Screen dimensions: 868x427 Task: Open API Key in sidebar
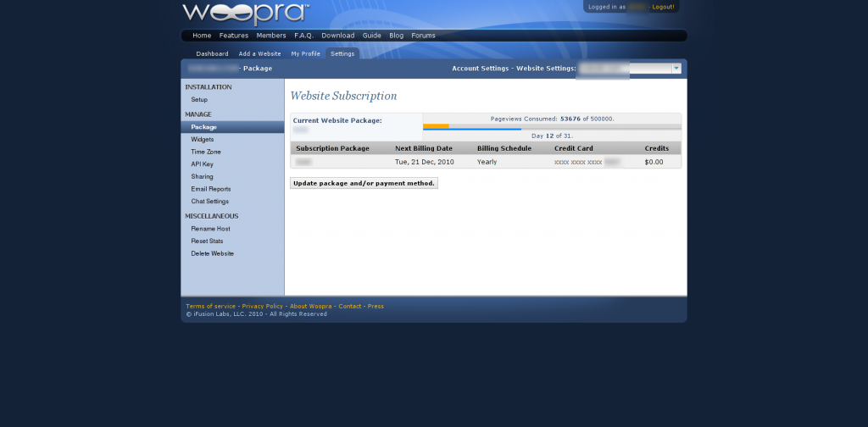click(x=202, y=164)
